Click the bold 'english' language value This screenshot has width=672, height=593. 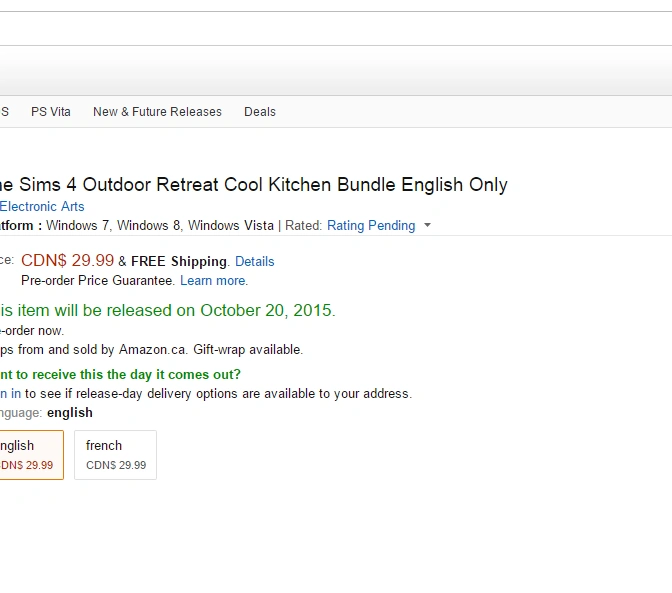point(70,413)
